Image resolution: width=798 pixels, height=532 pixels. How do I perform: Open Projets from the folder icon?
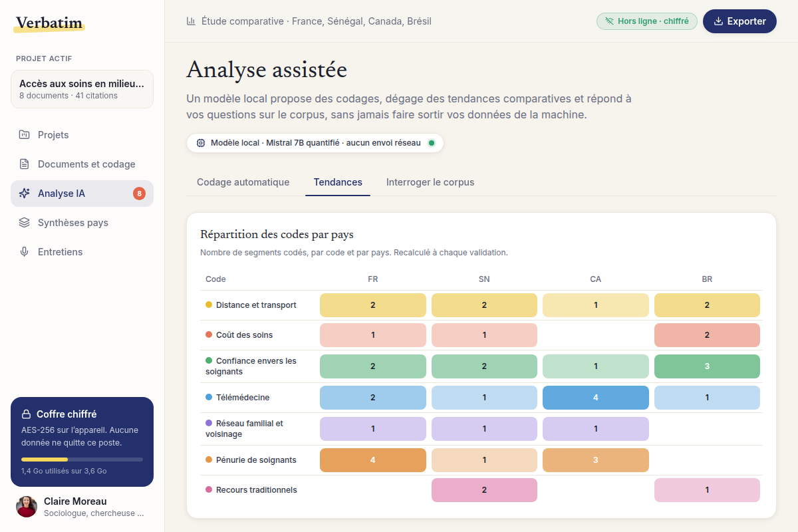(25, 135)
